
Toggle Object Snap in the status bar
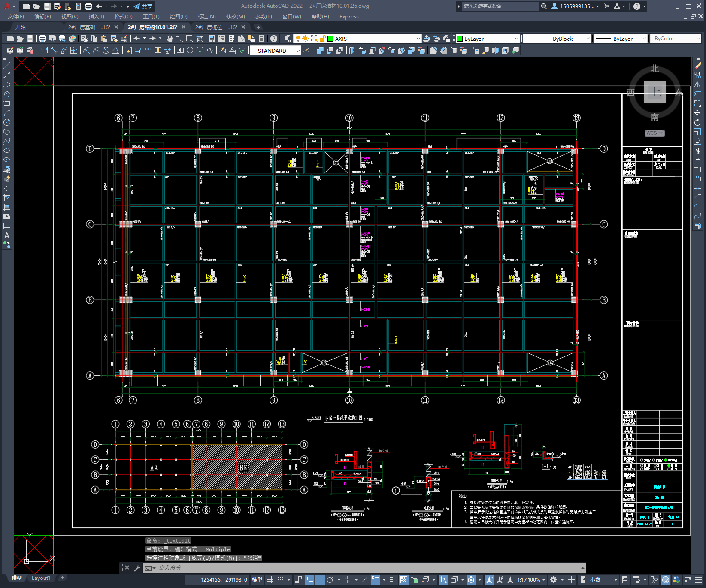(376, 580)
